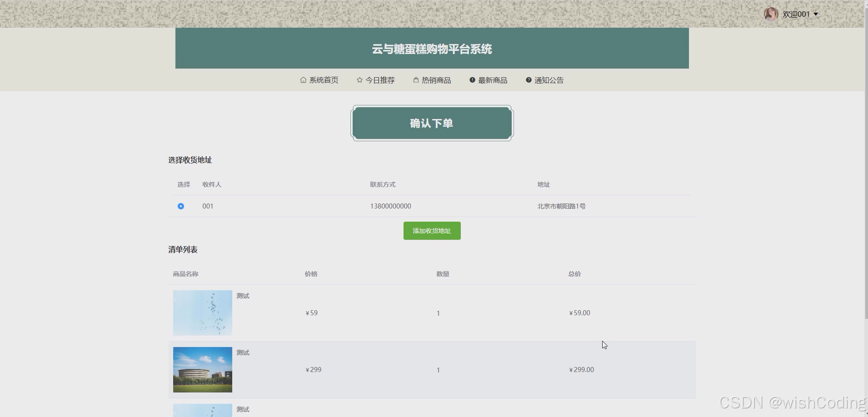Click the star icon beside 今日推荐
The image size is (868, 417).
pyautogui.click(x=359, y=80)
